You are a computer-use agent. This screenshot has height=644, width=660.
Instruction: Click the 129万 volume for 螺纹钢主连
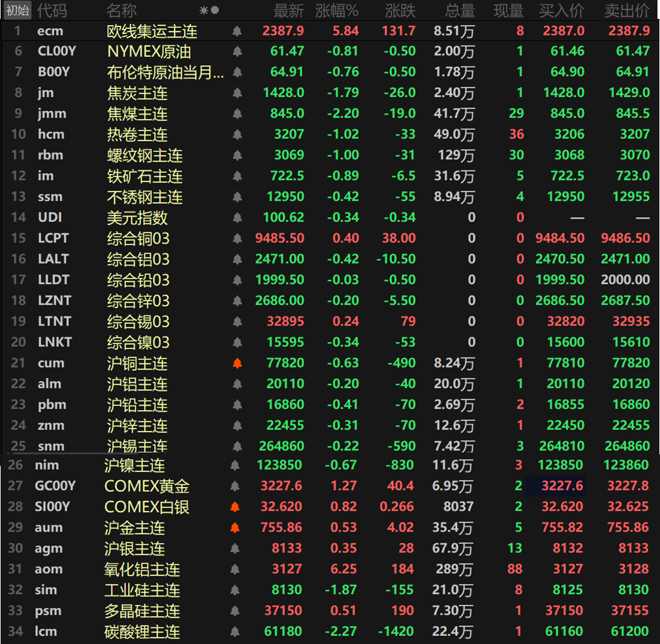tap(456, 156)
